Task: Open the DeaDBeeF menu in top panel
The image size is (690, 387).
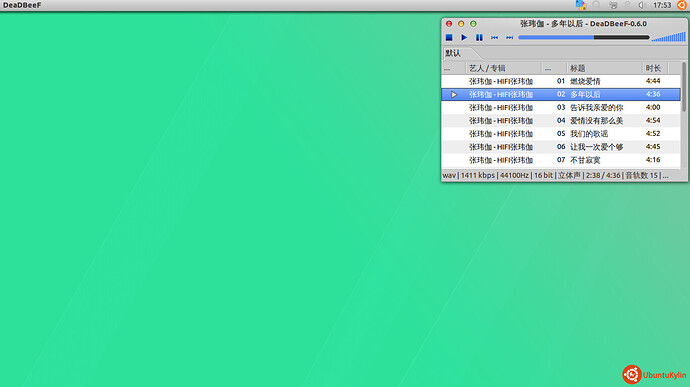Action: (x=22, y=5)
